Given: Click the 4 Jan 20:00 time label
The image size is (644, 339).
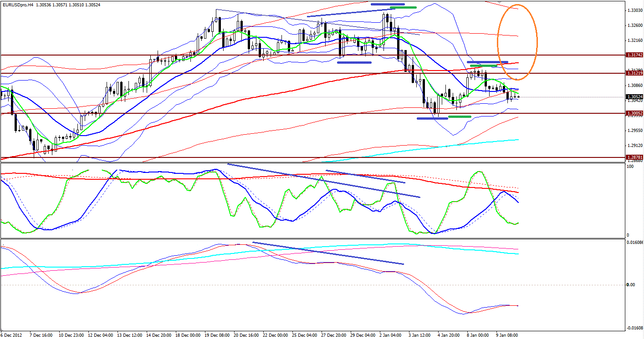Looking at the screenshot, I should pyautogui.click(x=449, y=335).
